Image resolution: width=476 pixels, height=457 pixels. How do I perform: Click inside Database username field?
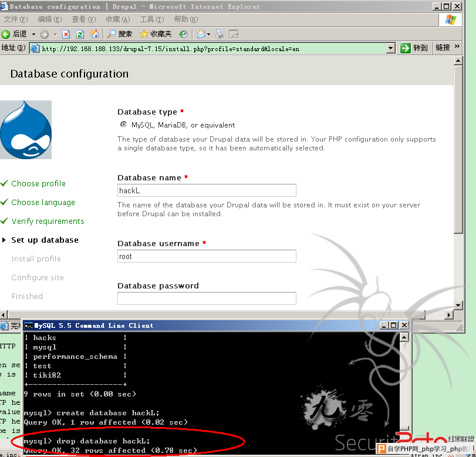207,256
